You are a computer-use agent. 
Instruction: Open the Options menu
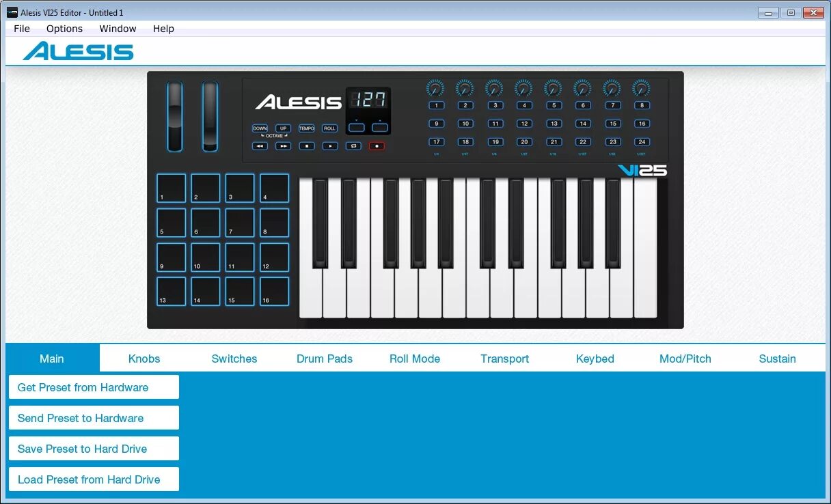[x=64, y=29]
